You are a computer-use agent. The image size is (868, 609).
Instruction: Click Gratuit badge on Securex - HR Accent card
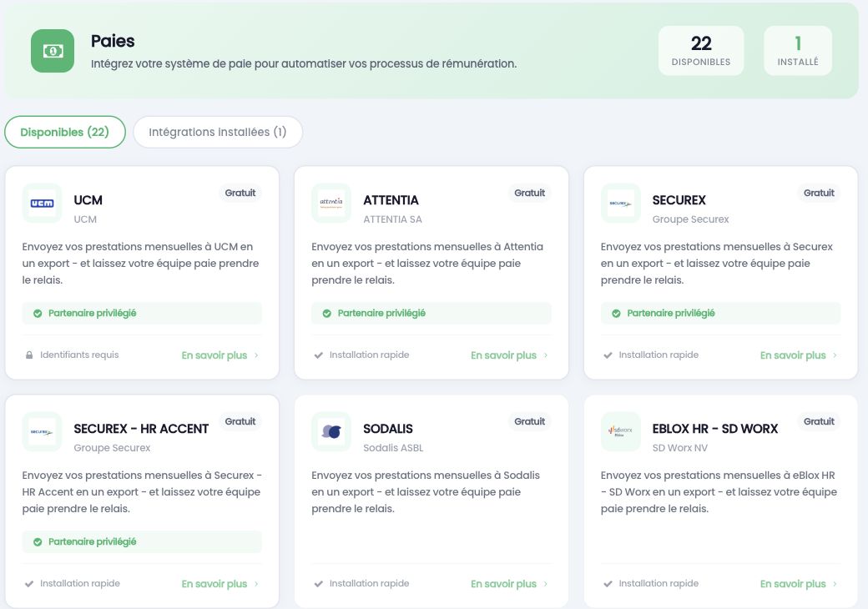tap(240, 421)
